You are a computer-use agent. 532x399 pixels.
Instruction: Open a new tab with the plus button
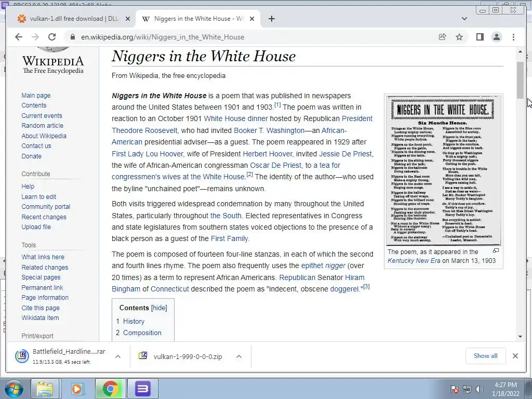point(271,19)
